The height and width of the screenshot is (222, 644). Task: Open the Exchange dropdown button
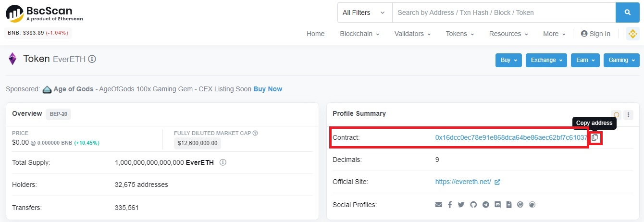(x=546, y=60)
